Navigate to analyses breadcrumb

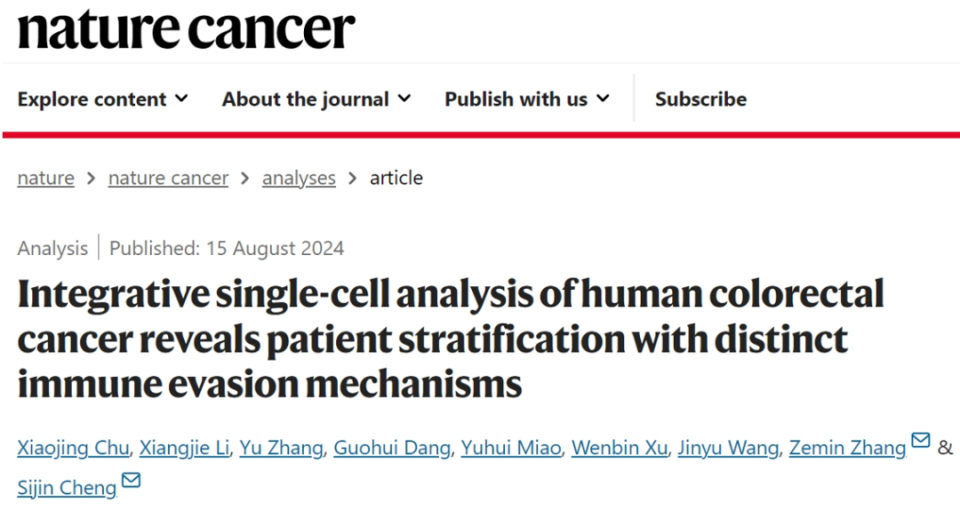tap(298, 178)
